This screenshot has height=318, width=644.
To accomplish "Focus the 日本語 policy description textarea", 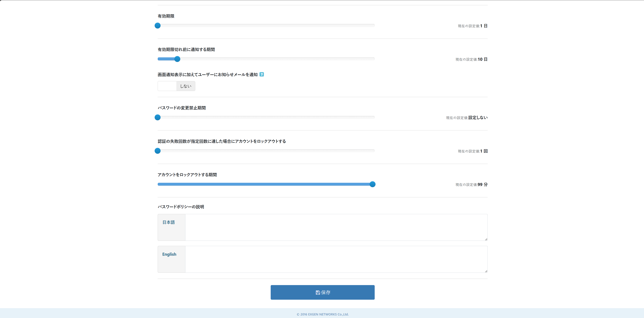I will [336, 227].
